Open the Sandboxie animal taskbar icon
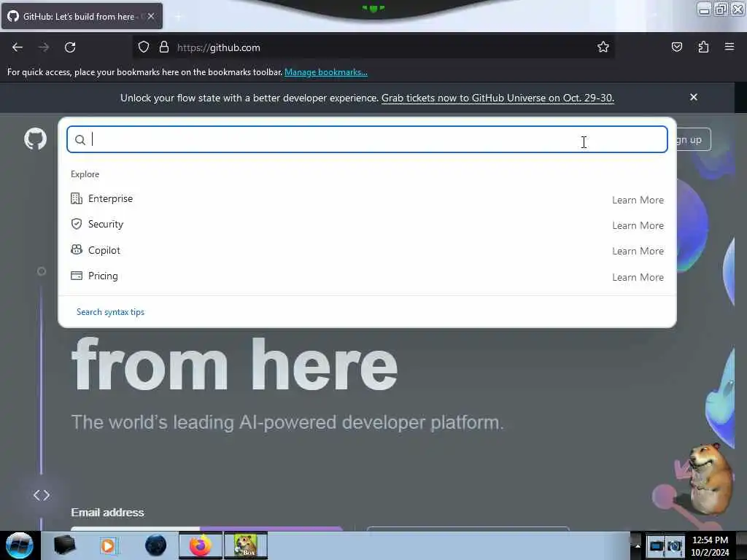Screen dimensions: 747x560 click(246, 545)
